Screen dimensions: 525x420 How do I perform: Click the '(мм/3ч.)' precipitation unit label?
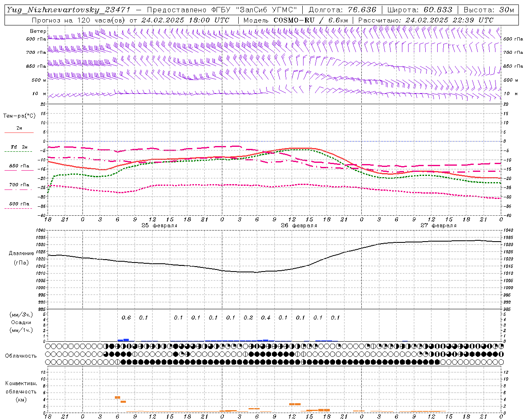[21, 315]
